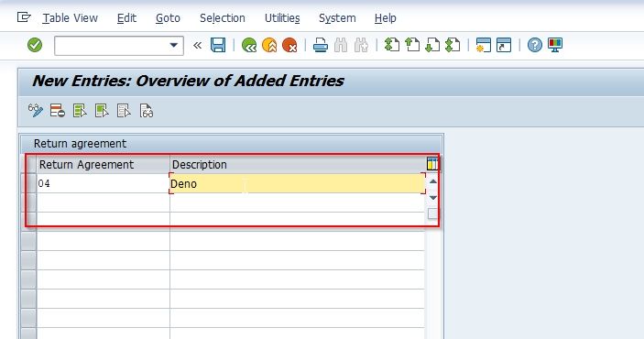Open table settings column configuration icon
This screenshot has height=339, width=644.
[432, 163]
